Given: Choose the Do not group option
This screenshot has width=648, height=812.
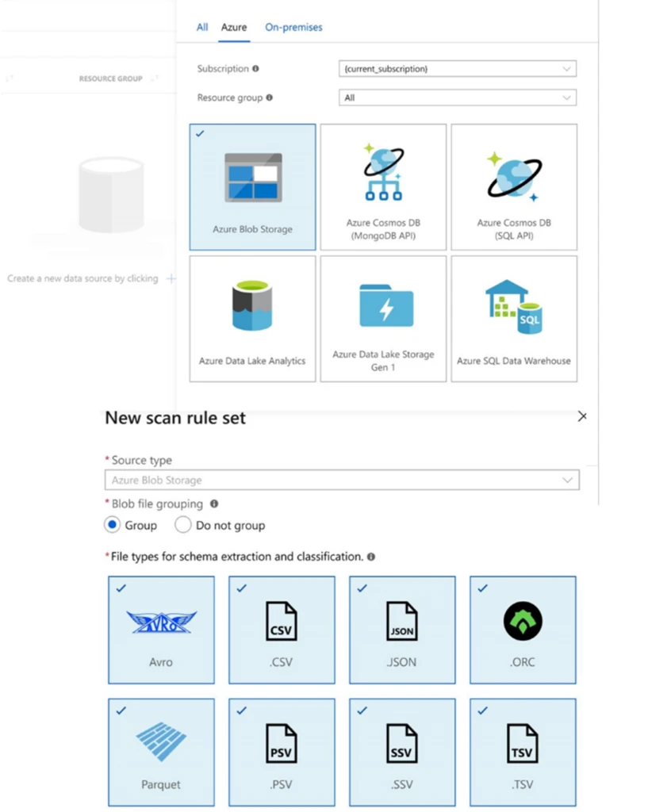Looking at the screenshot, I should [182, 525].
